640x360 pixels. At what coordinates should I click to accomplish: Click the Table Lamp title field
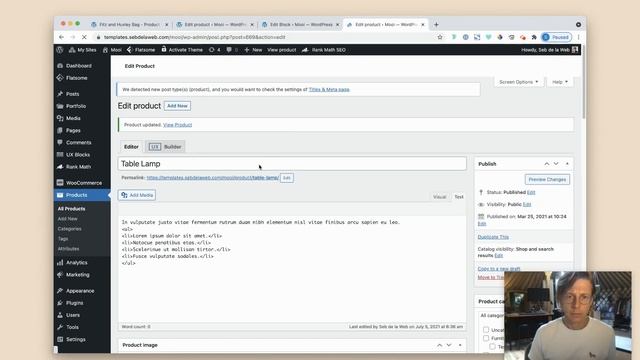click(x=292, y=164)
